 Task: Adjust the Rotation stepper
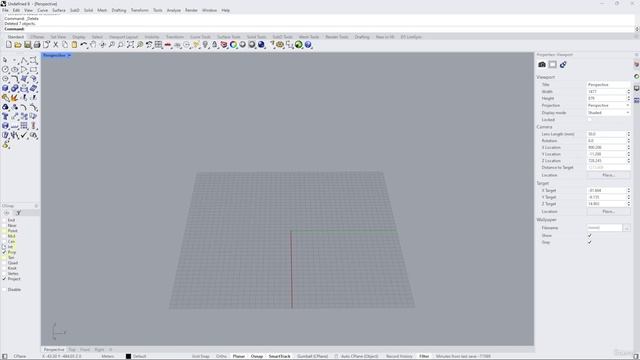[628, 140]
